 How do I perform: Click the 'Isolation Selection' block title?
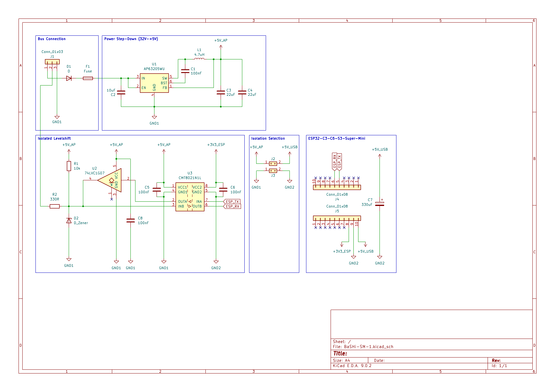[x=268, y=138]
